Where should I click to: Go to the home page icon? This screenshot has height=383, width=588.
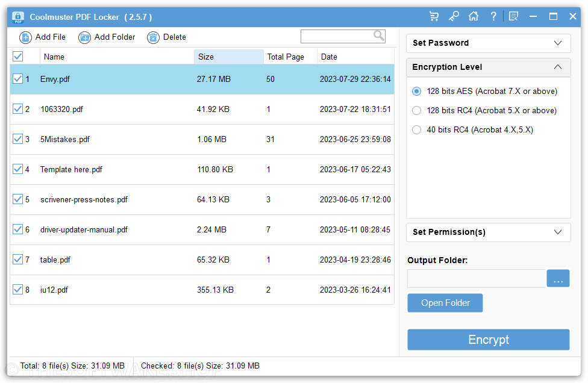coord(474,16)
